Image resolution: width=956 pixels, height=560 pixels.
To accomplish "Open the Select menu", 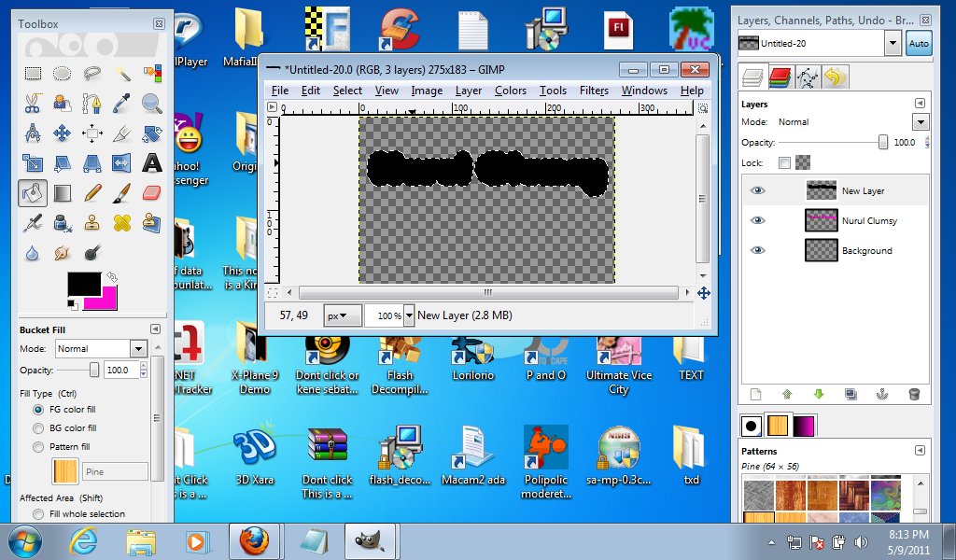I will tap(347, 91).
